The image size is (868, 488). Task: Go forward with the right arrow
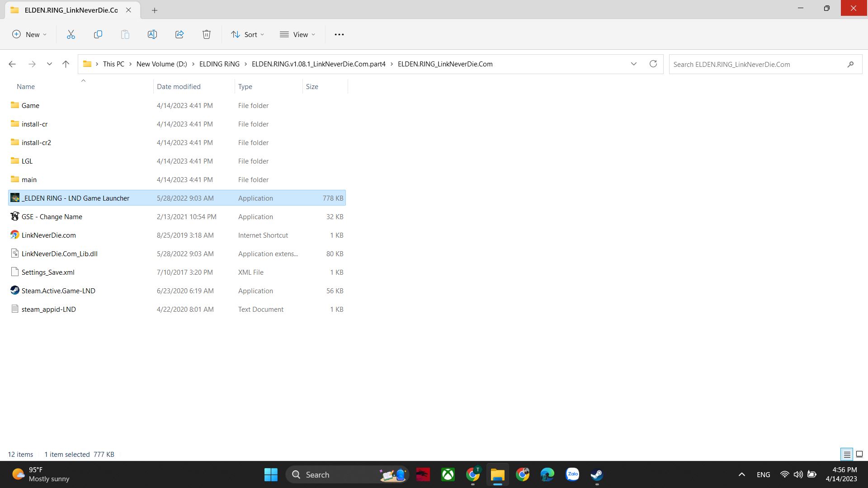click(32, 64)
